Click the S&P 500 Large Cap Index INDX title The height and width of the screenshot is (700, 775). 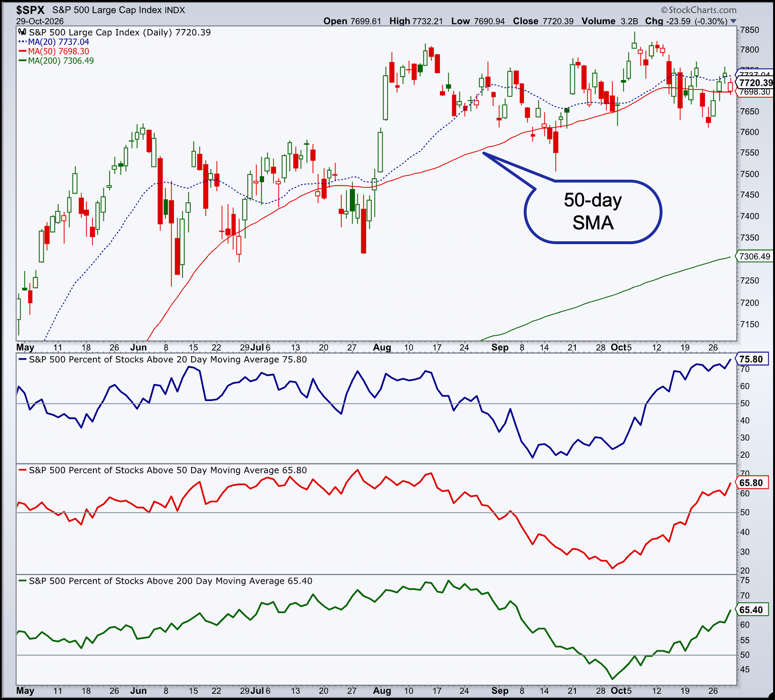coord(119,10)
